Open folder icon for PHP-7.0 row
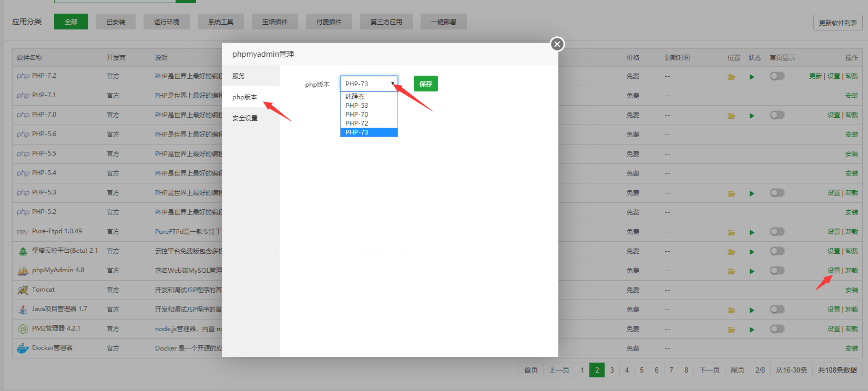This screenshot has width=868, height=391. (731, 116)
